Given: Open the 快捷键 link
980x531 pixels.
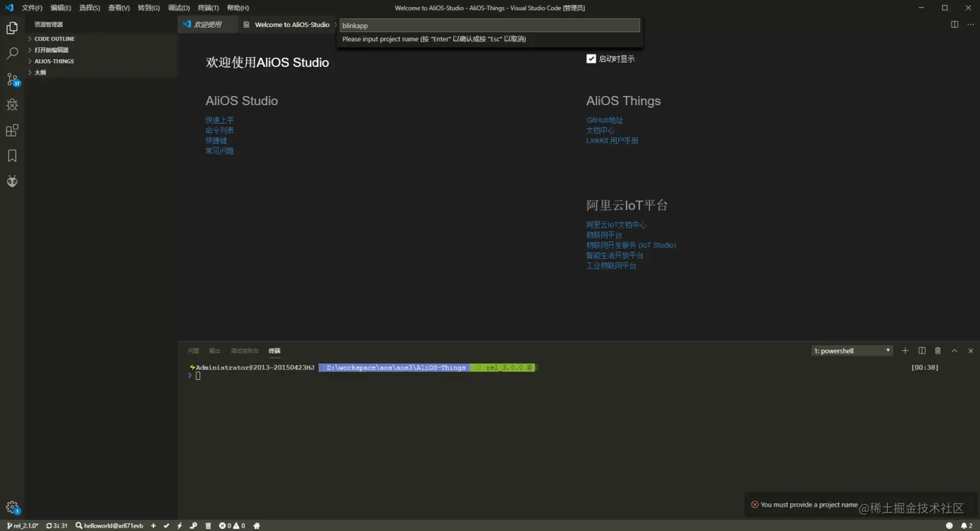Looking at the screenshot, I should 216,141.
